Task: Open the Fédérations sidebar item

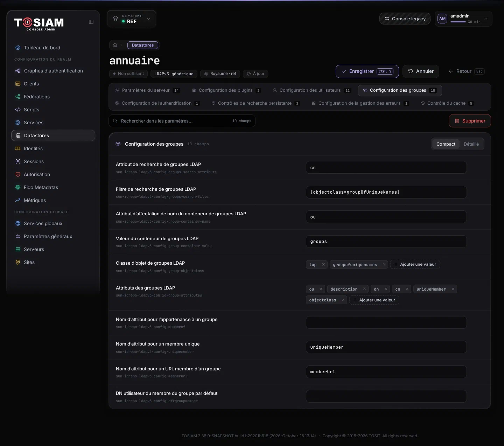Action: click(x=53, y=97)
